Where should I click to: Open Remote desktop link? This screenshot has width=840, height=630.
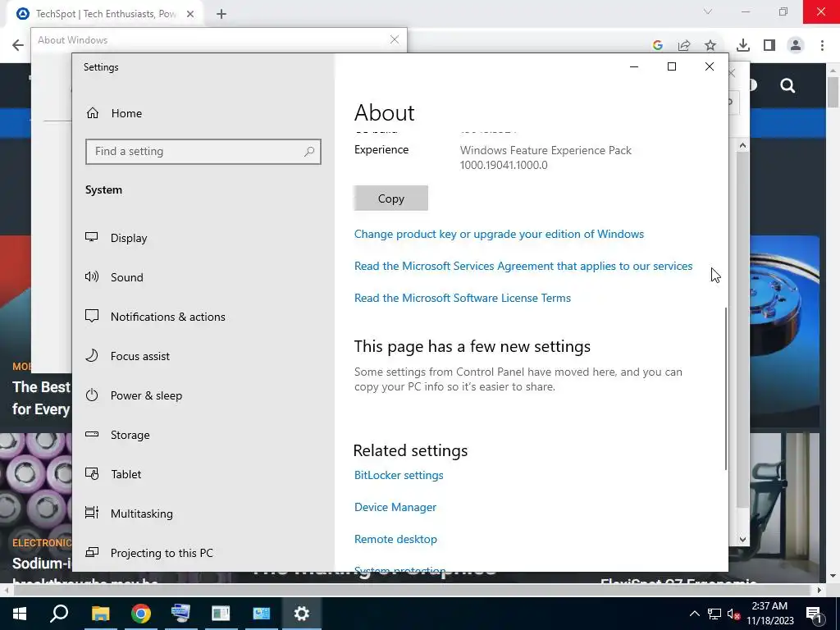pyautogui.click(x=395, y=539)
